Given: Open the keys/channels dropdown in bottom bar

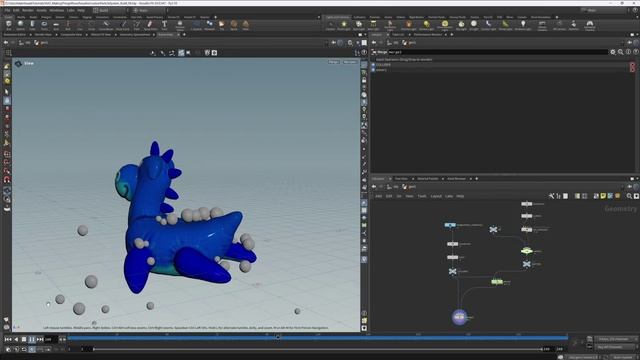Looking at the screenshot, I should [616, 339].
